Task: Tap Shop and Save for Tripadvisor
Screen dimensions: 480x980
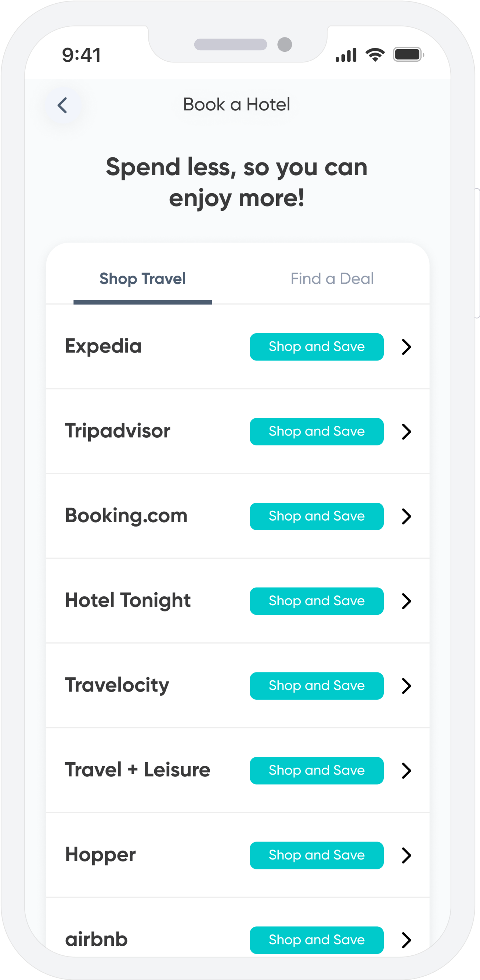Action: point(317,431)
